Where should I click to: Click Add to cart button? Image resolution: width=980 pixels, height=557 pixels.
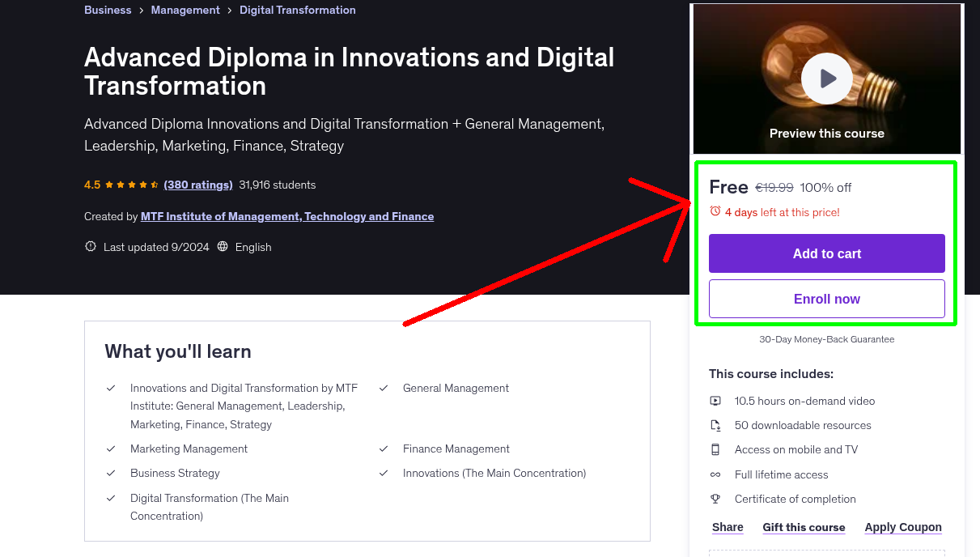826,253
